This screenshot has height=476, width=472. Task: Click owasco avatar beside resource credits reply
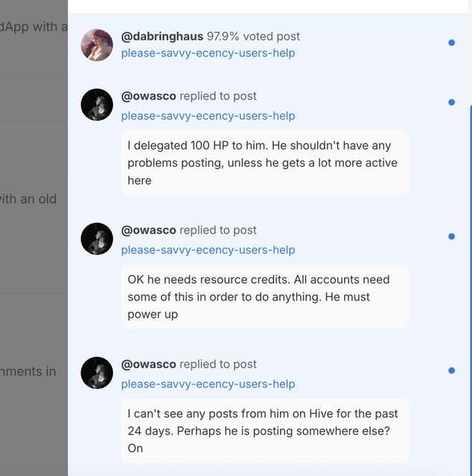pyautogui.click(x=97, y=239)
